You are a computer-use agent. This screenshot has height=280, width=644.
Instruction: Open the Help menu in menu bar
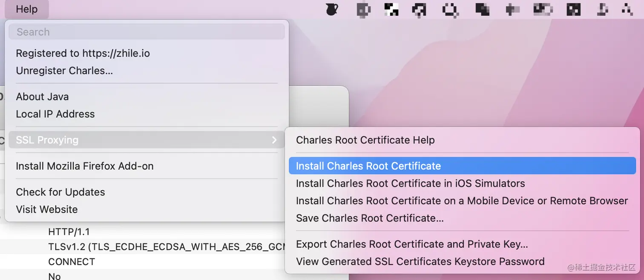27,9
